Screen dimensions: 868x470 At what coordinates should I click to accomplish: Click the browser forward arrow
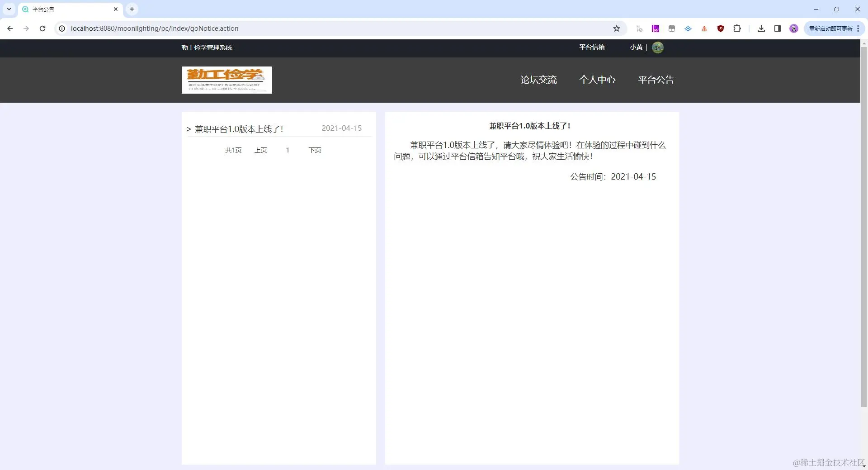[26, 28]
